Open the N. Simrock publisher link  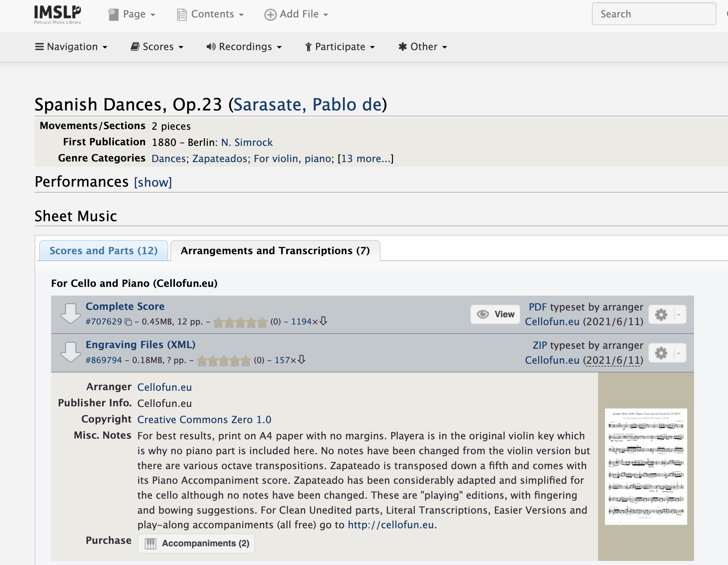click(247, 142)
